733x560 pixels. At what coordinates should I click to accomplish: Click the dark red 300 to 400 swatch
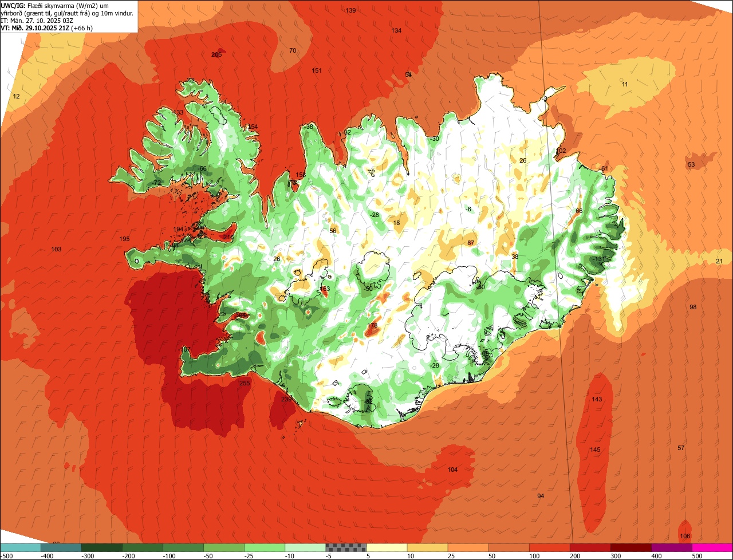pos(631,547)
